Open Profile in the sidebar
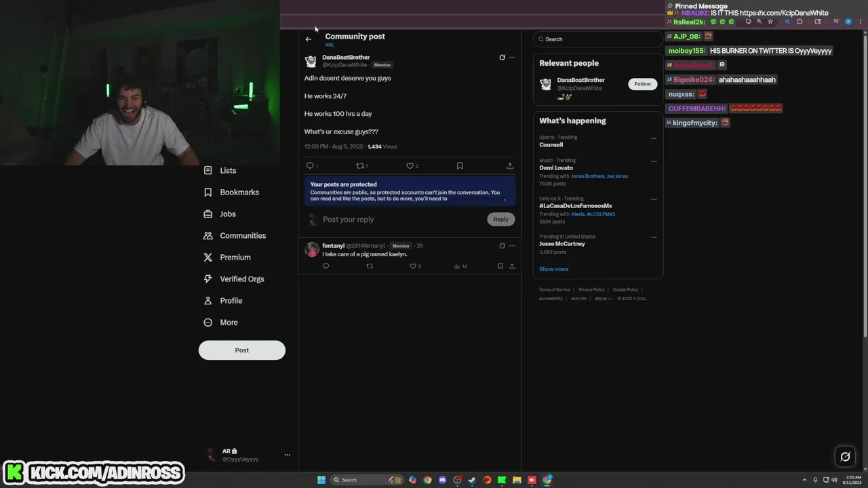Screen dimensions: 868x488 click(x=222, y=301)
